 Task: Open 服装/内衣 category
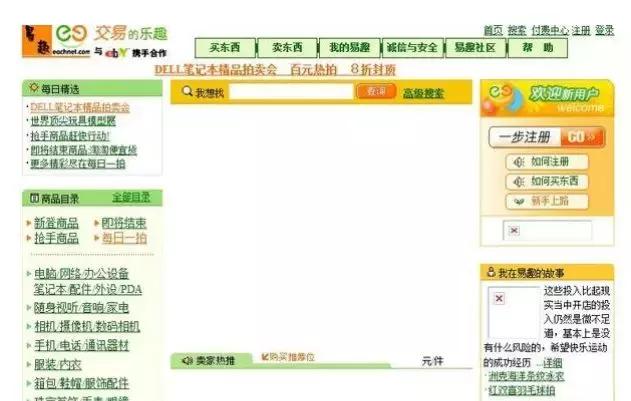(x=58, y=364)
